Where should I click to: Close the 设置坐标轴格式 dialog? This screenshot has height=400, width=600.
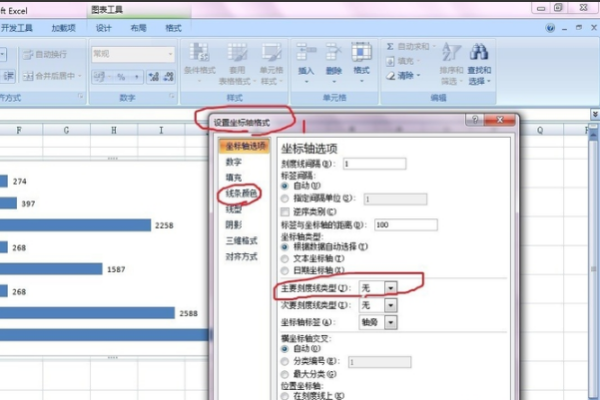point(500,120)
